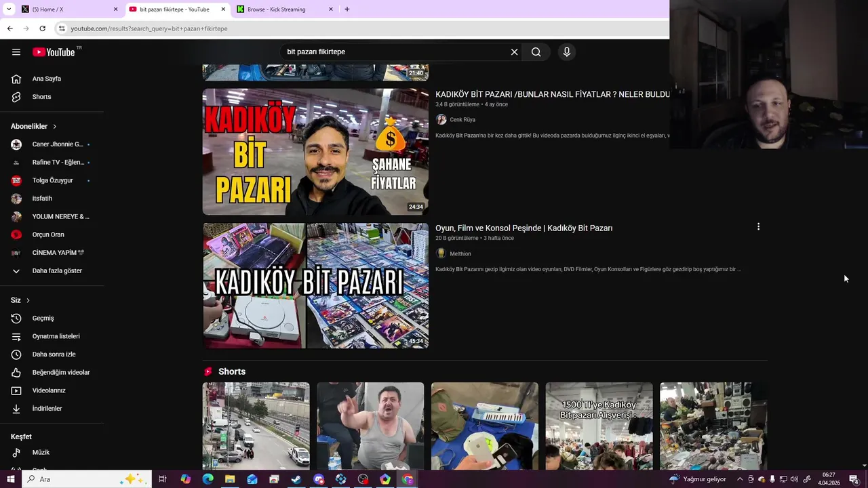
Task: Open KADIKÖY BİT PAZARI video title
Action: [552, 94]
